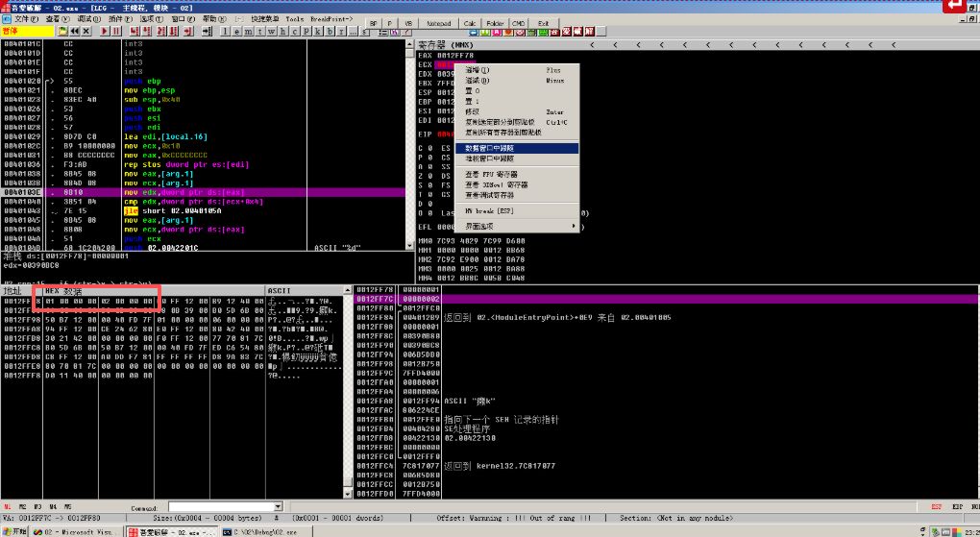Open Executable modules with 'e' button
The image size is (980, 537).
(x=237, y=32)
